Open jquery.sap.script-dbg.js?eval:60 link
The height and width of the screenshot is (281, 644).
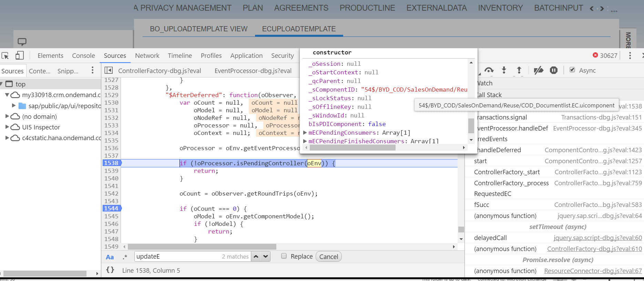598,238
